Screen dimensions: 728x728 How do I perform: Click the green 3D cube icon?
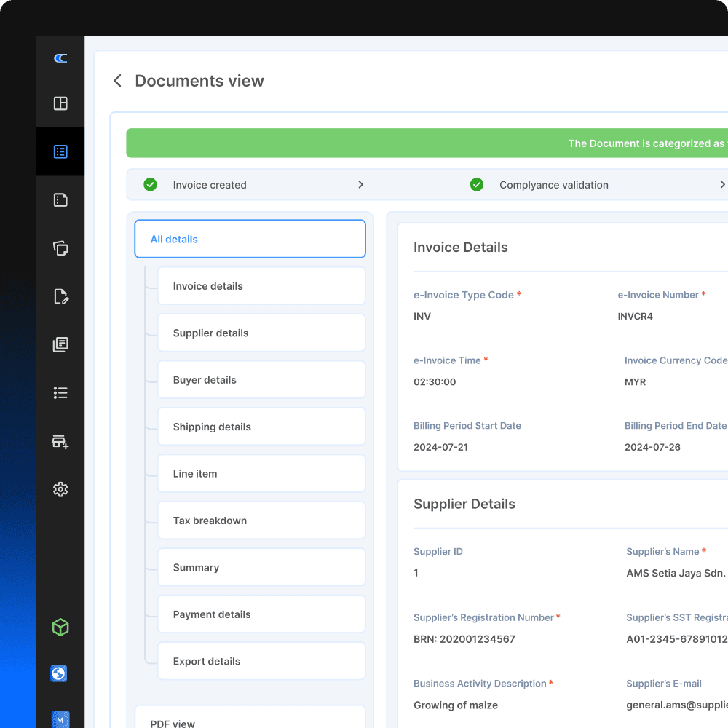tap(60, 627)
